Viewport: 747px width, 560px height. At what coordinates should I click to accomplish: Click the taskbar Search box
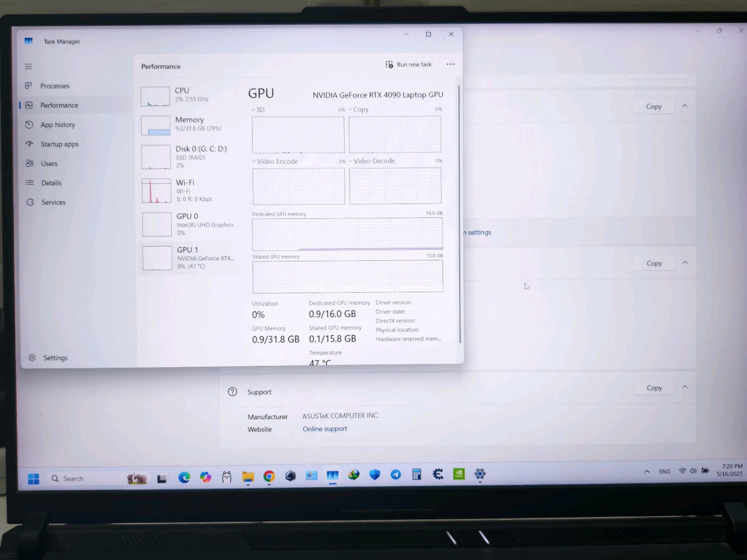point(97,478)
